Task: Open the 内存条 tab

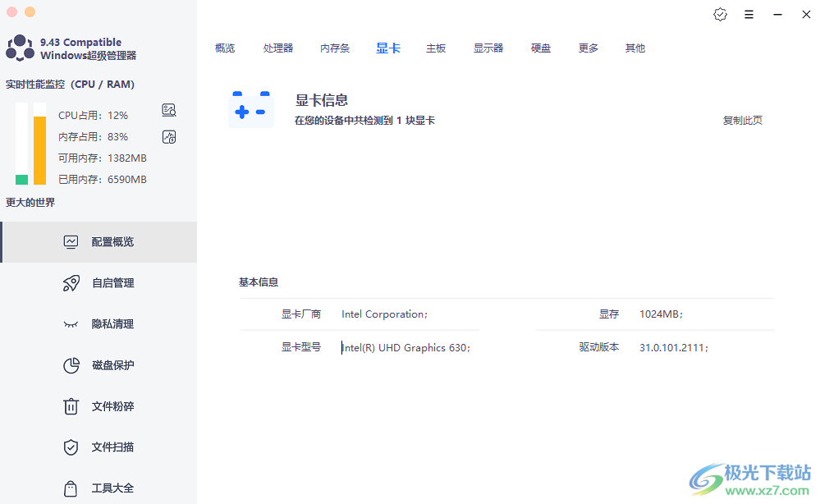Action: tap(335, 48)
